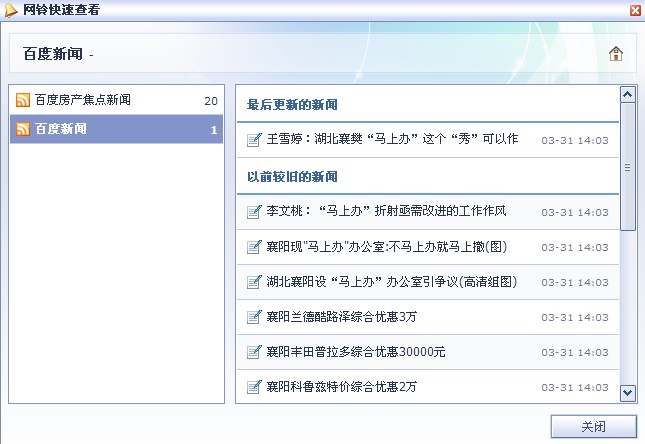Click the scrollbar up arrow

point(628,95)
